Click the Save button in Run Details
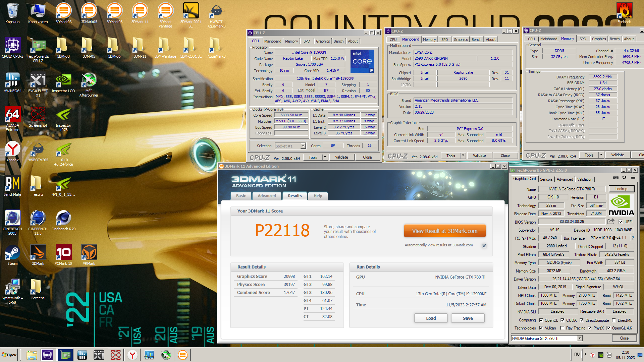 468,318
